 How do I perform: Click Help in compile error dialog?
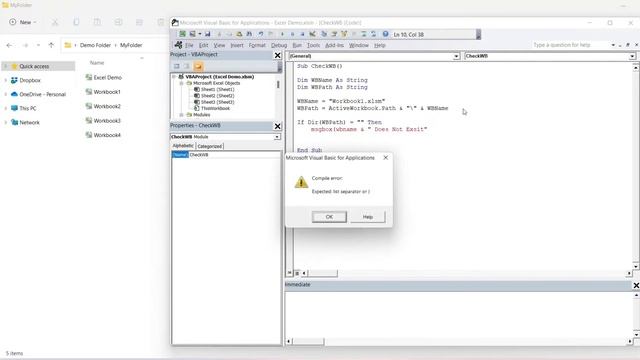click(368, 217)
